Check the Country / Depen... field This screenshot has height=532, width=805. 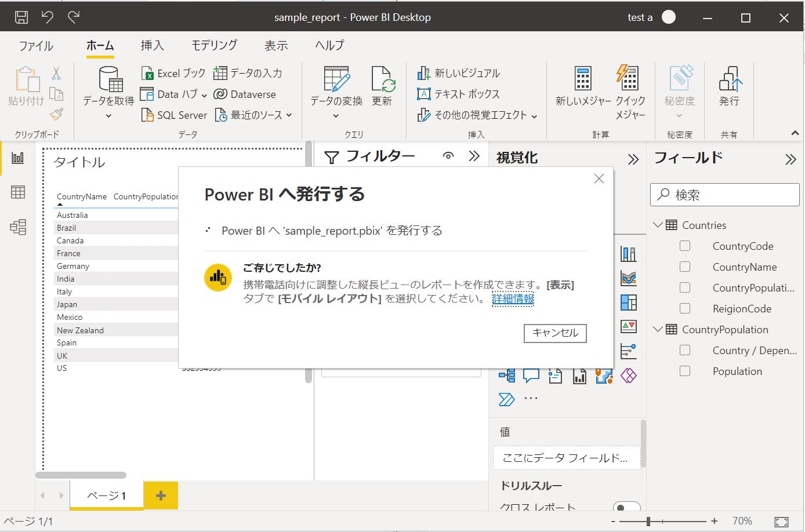click(x=685, y=351)
